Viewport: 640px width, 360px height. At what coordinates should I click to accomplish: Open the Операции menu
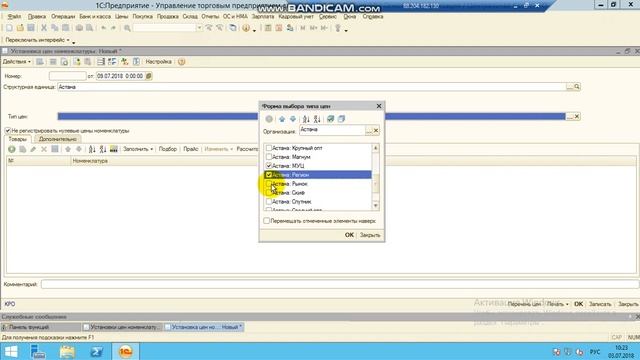(63, 17)
